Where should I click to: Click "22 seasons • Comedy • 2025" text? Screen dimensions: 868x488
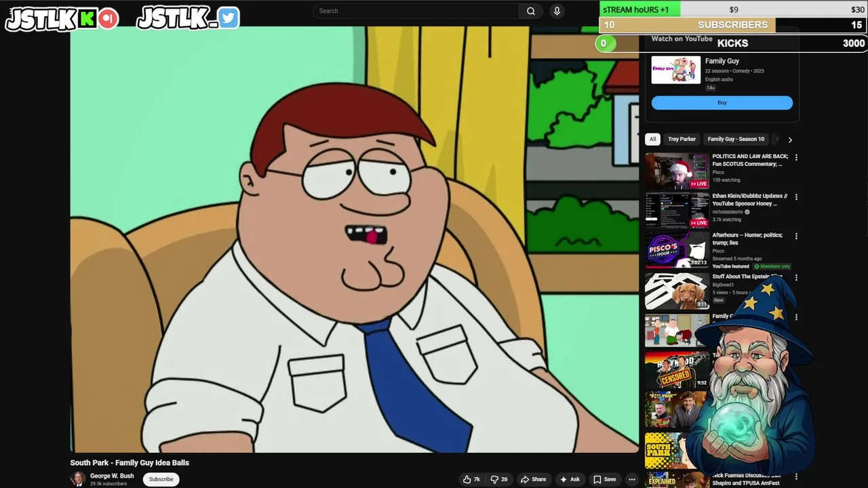click(x=734, y=71)
